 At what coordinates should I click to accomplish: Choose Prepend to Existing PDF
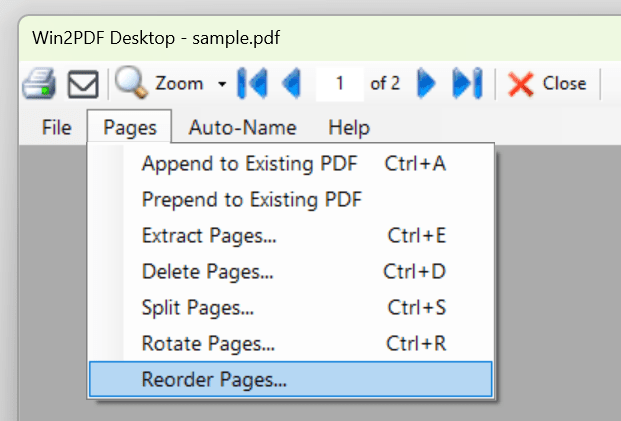[x=251, y=199]
